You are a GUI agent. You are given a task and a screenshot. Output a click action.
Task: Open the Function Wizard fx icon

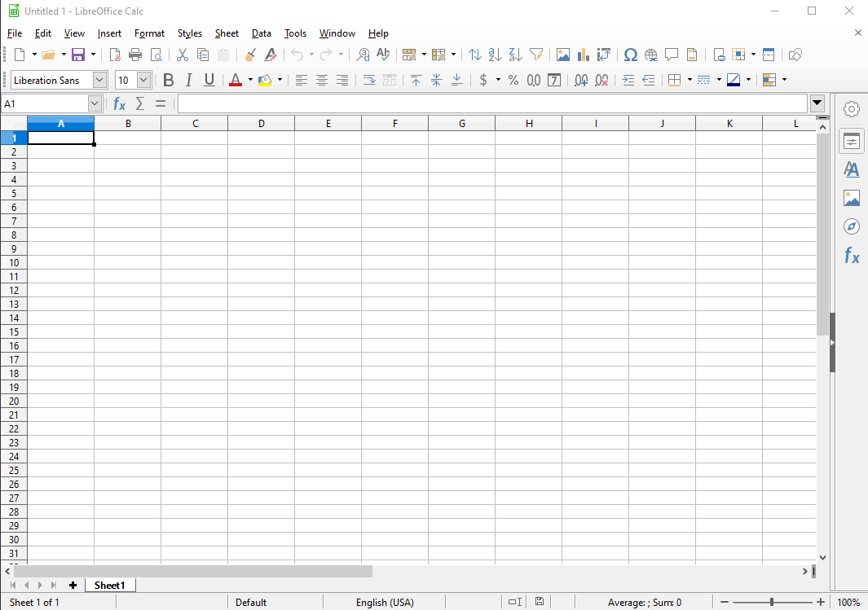119,103
